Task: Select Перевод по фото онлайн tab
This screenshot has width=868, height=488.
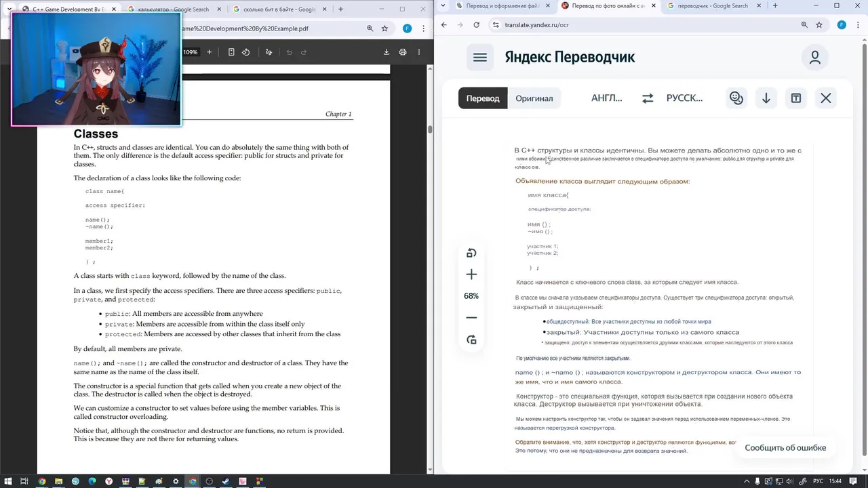Action: coord(610,6)
